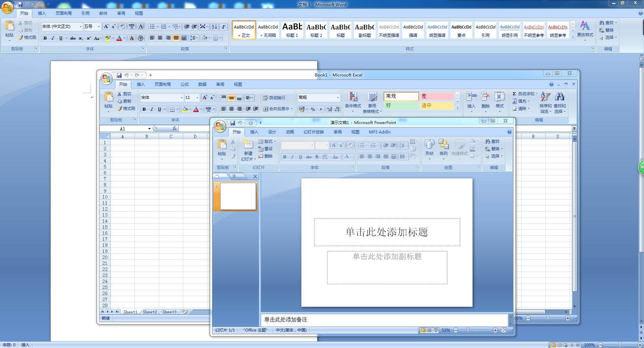Select slide 1 thumbnail in PowerPoint
The width and height of the screenshot is (644, 348).
238,196
